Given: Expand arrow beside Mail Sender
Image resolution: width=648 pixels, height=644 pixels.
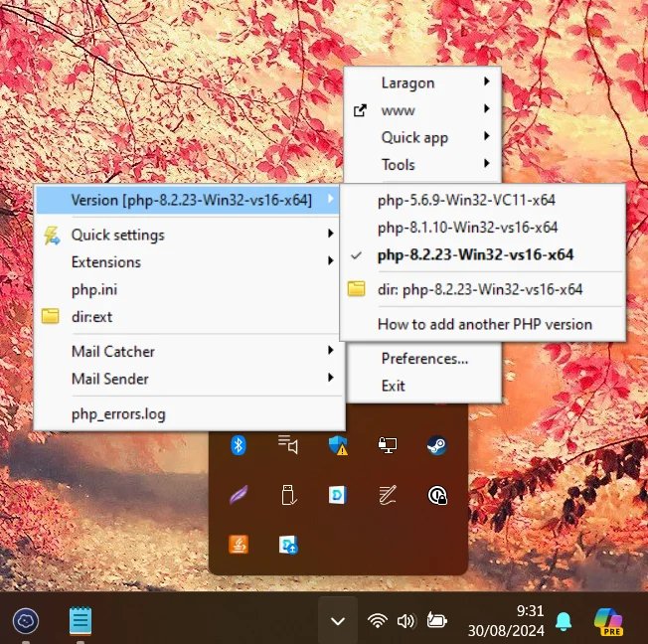Looking at the screenshot, I should [330, 378].
